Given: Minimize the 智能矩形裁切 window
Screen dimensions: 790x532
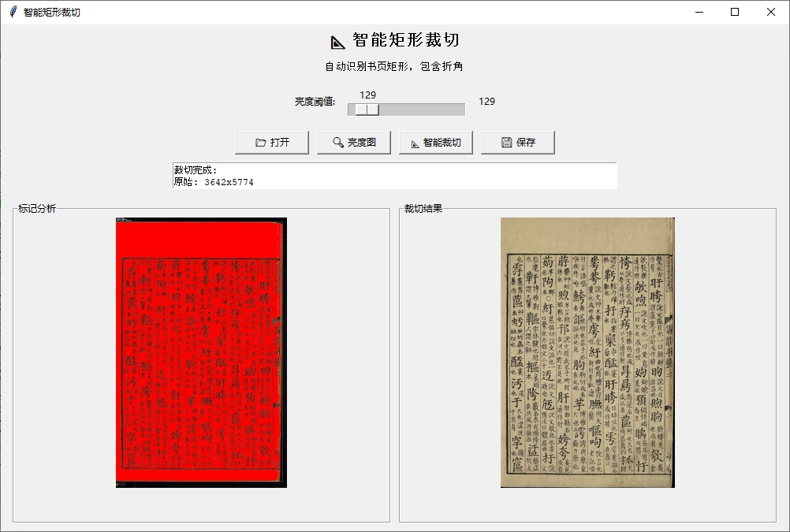Looking at the screenshot, I should point(698,12).
